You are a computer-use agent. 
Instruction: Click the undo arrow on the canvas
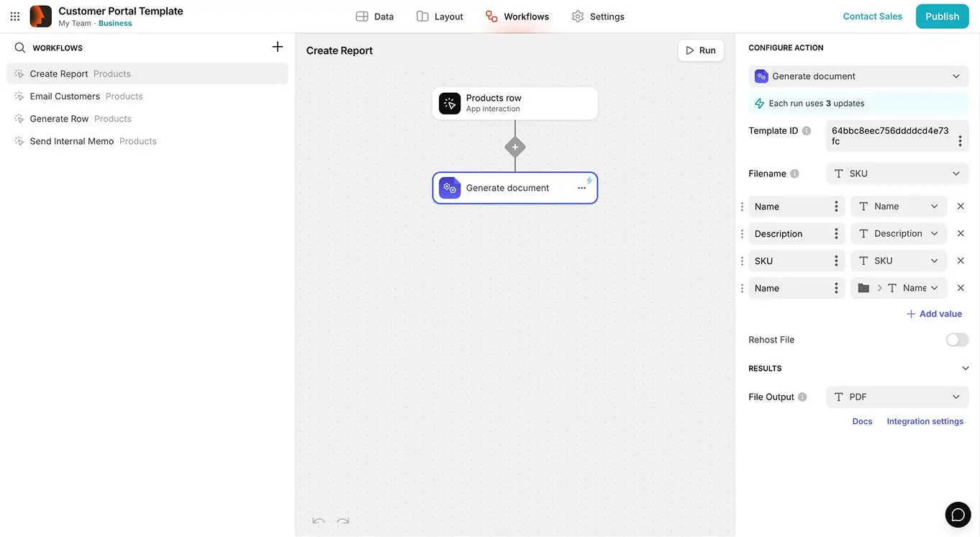pyautogui.click(x=319, y=520)
